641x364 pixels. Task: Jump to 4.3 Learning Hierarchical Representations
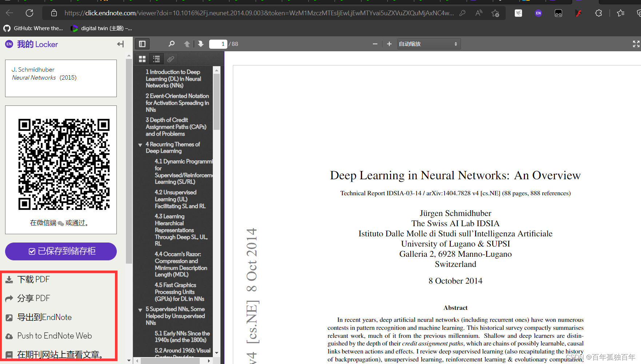181,230
